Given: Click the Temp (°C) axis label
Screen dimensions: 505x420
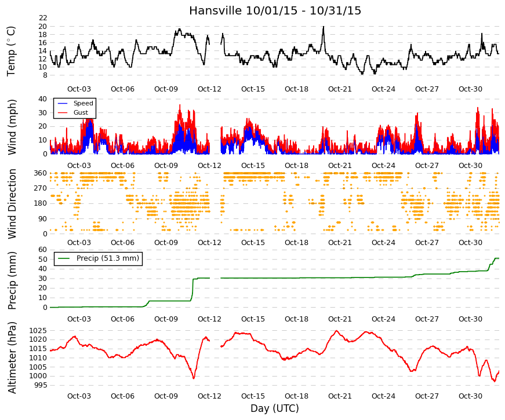Looking at the screenshot, I should point(11,51).
